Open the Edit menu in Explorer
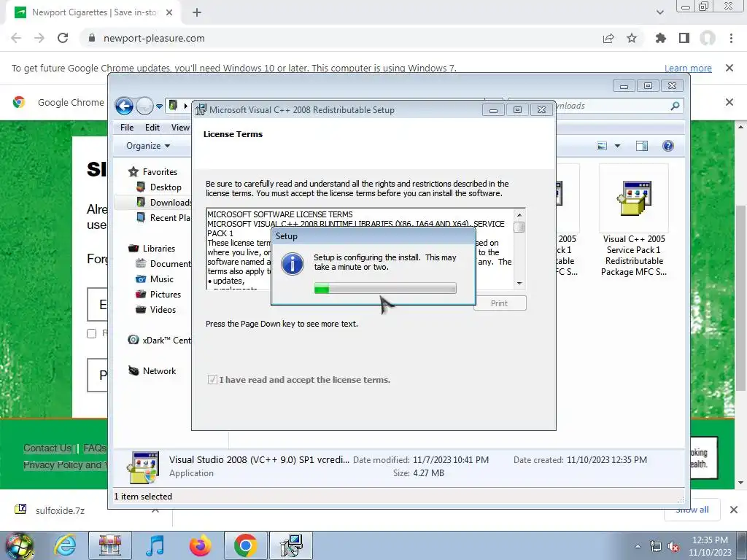The width and height of the screenshot is (747, 560). pos(152,128)
